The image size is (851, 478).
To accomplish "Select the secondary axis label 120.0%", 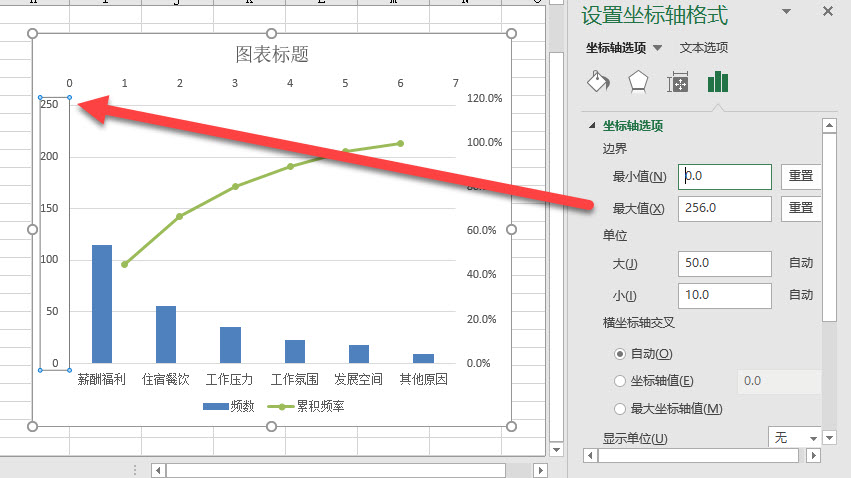I will [x=485, y=98].
